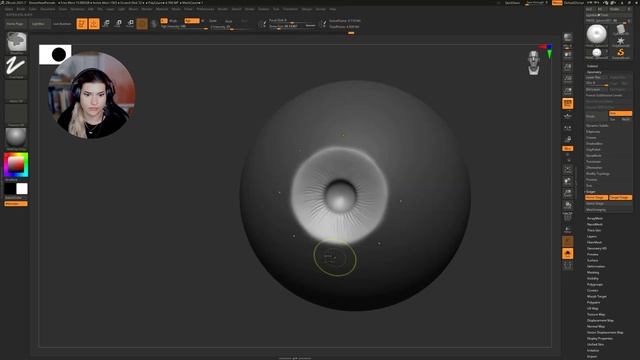The image size is (640, 360).
Task: Toggle Edit mode button
Action: (x=82, y=24)
